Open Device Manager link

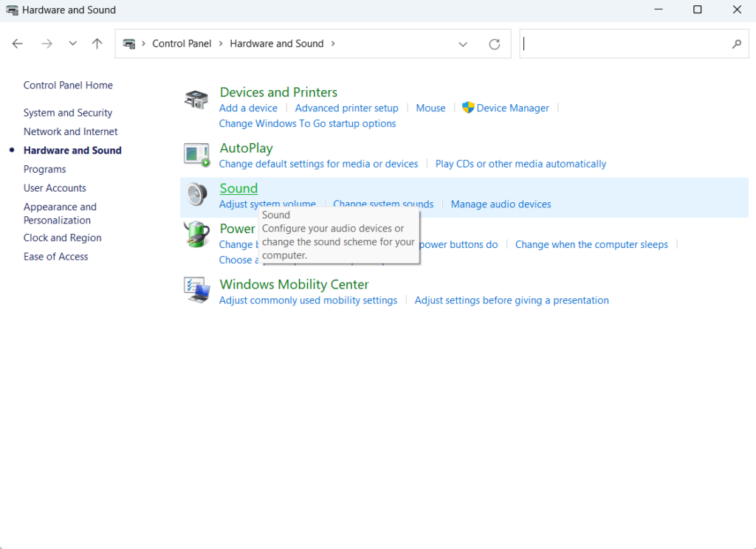[x=512, y=108]
